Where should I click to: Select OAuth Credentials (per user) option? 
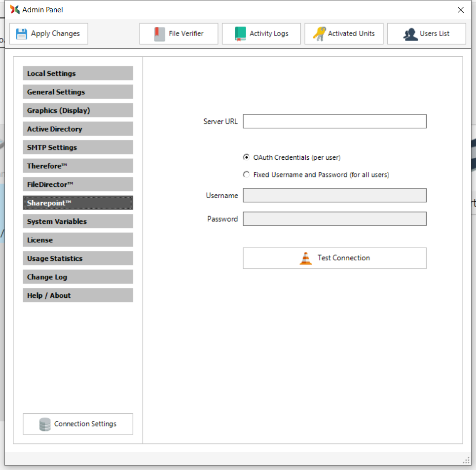click(247, 157)
